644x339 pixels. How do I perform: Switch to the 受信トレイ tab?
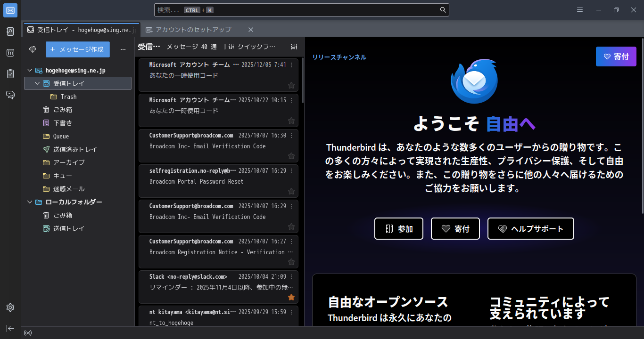click(82, 30)
